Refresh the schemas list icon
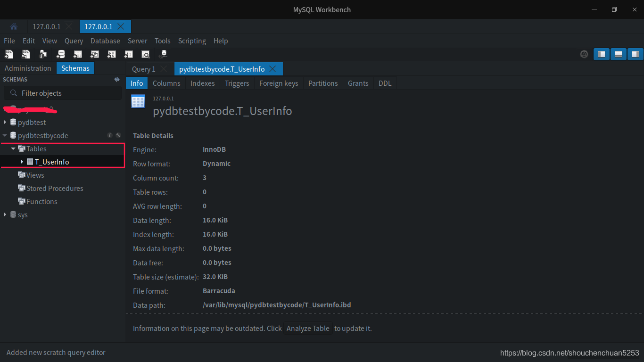644x362 pixels. 117,80
